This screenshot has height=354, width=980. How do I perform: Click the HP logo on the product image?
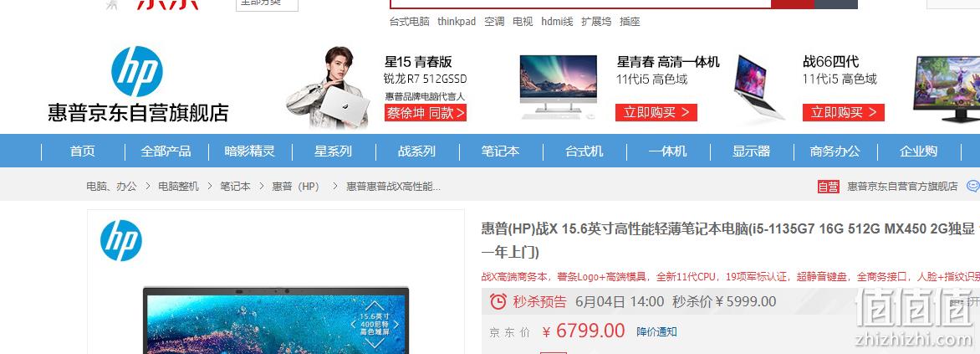coord(121,241)
